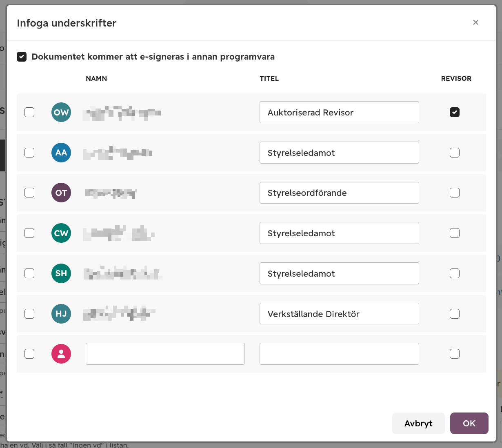Click the AA avatar icon

pos(61,153)
